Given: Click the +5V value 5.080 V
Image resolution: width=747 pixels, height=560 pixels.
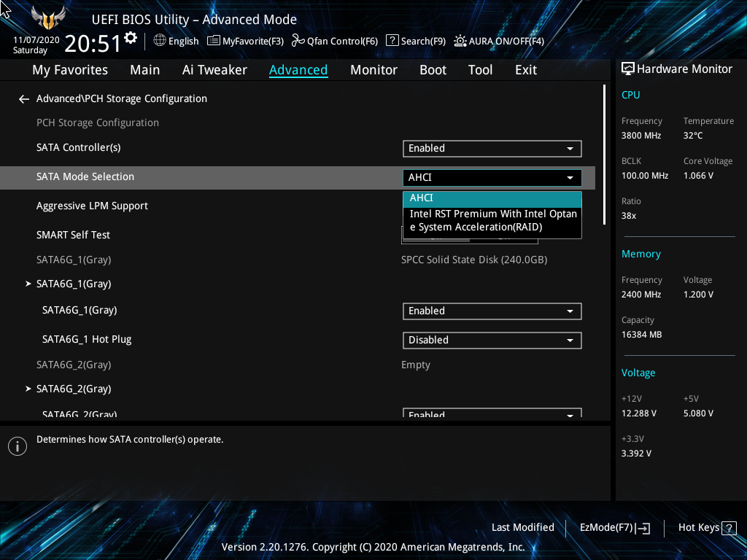Looking at the screenshot, I should 698,413.
